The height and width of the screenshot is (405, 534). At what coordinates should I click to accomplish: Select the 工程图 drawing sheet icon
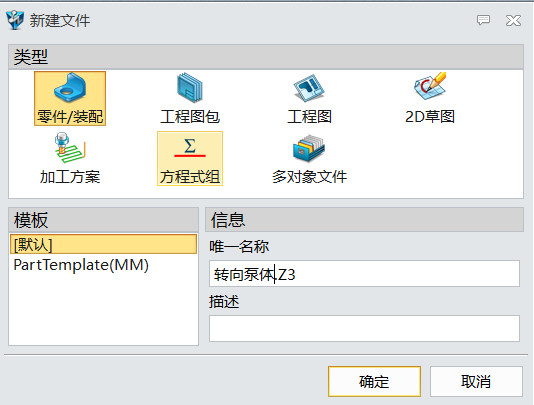pyautogui.click(x=309, y=88)
